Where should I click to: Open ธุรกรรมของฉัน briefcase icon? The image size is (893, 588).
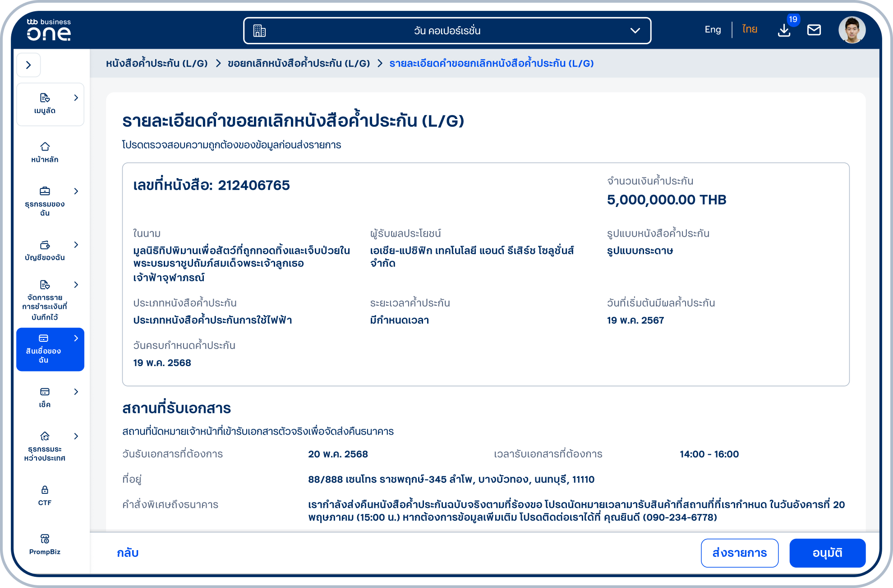pyautogui.click(x=45, y=191)
